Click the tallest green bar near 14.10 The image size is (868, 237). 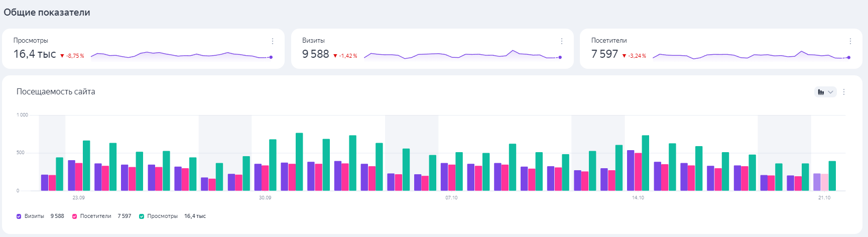(645, 163)
